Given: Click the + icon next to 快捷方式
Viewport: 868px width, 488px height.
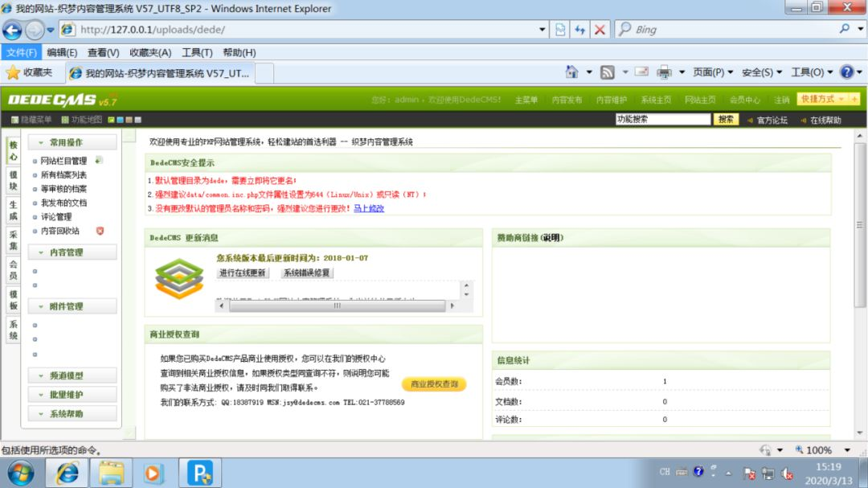Looking at the screenshot, I should (x=854, y=99).
